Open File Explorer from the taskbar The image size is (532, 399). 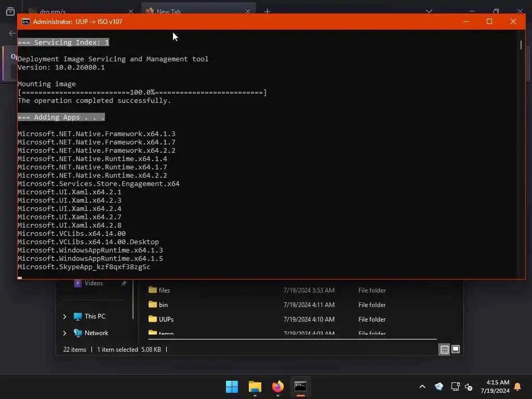(255, 387)
